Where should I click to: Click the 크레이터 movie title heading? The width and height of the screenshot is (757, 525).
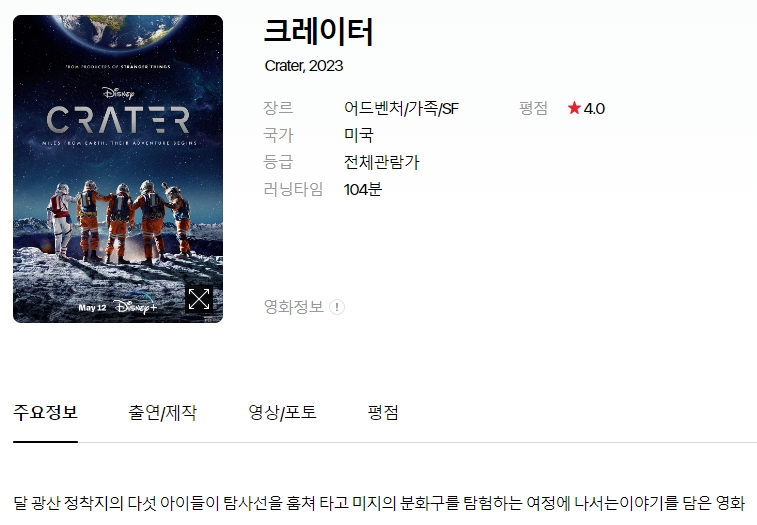tap(319, 31)
